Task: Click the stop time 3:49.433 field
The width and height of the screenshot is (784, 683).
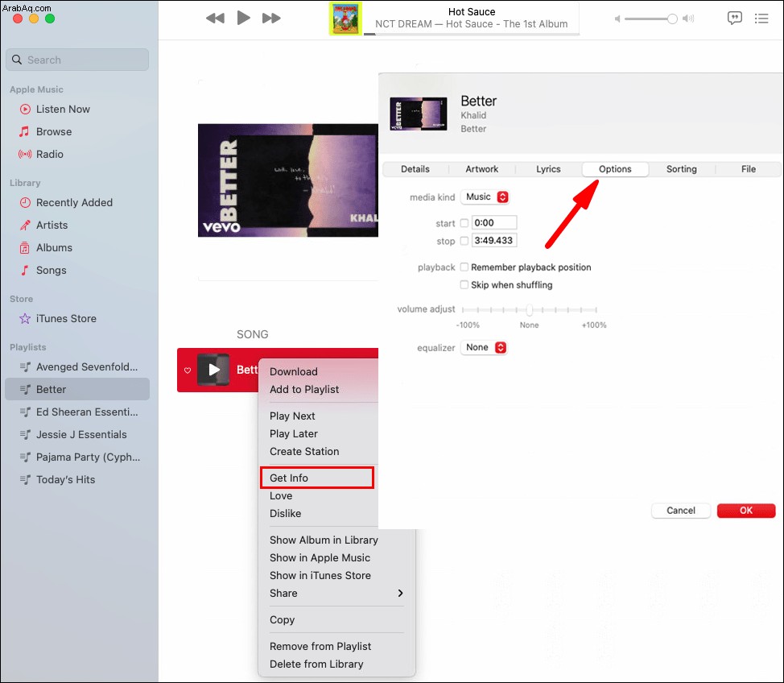Action: click(x=494, y=241)
